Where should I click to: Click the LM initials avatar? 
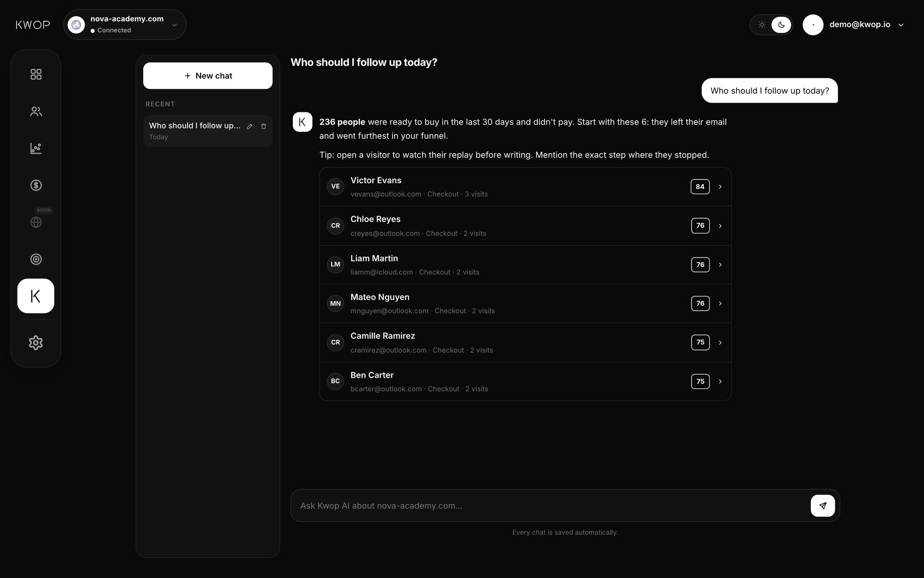point(335,264)
